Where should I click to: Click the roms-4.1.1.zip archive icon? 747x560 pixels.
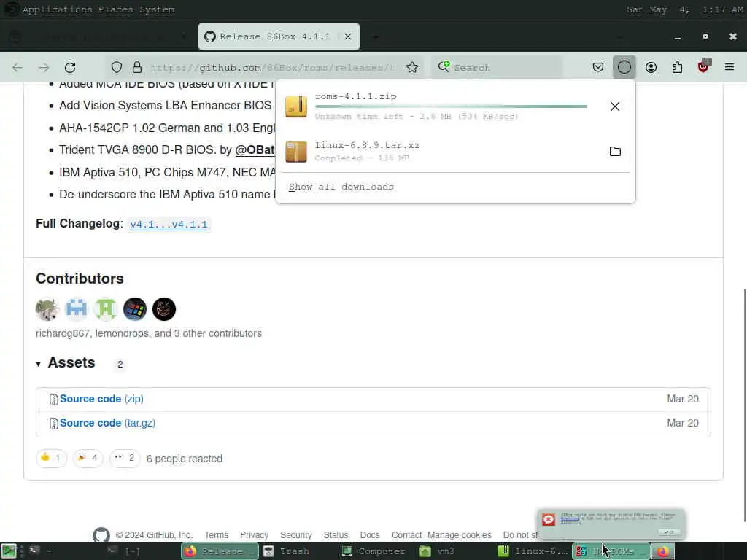[296, 106]
